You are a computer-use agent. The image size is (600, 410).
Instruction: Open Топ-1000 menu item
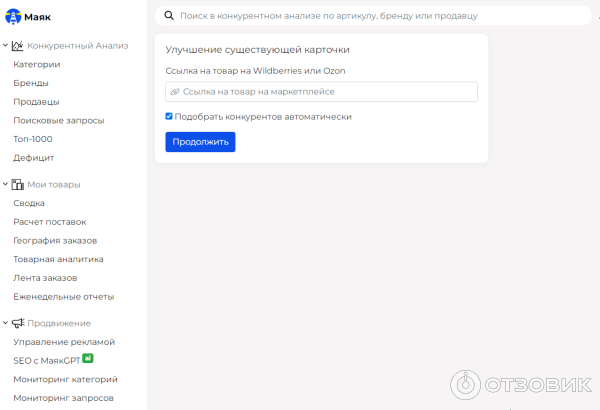click(33, 139)
